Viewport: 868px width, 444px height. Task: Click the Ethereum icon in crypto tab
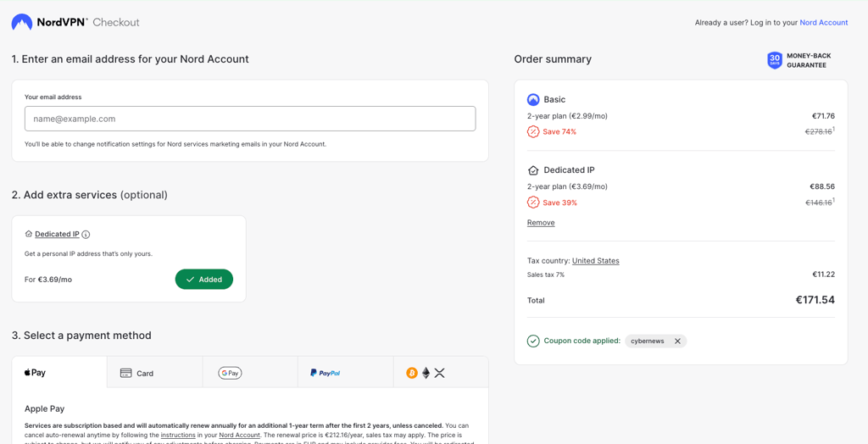pyautogui.click(x=426, y=373)
